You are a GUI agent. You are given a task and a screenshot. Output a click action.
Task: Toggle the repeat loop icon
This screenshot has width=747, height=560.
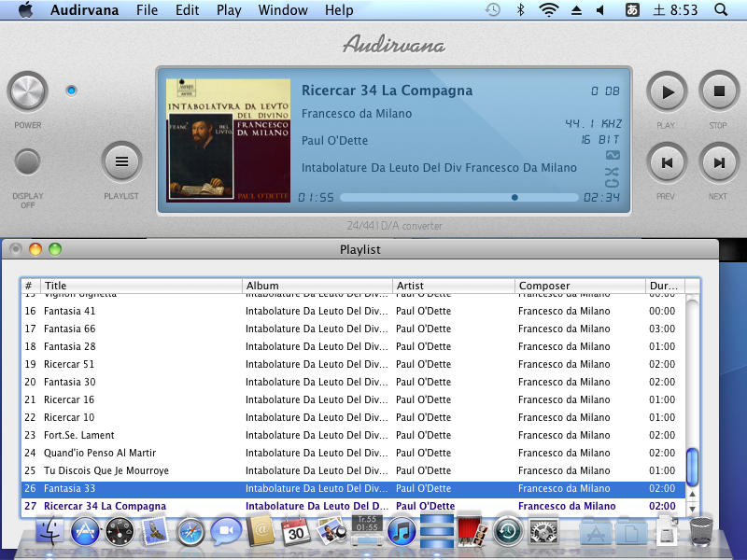tap(612, 185)
